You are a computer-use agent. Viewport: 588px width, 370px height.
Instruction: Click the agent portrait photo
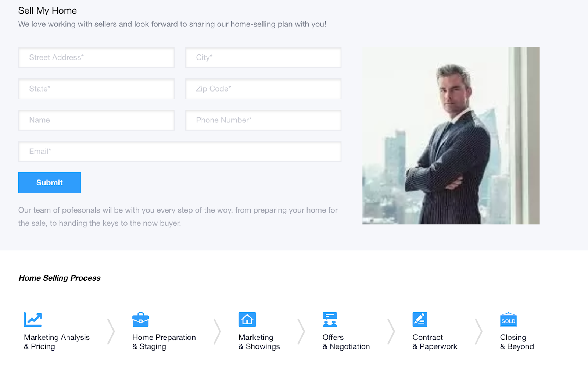tap(451, 135)
